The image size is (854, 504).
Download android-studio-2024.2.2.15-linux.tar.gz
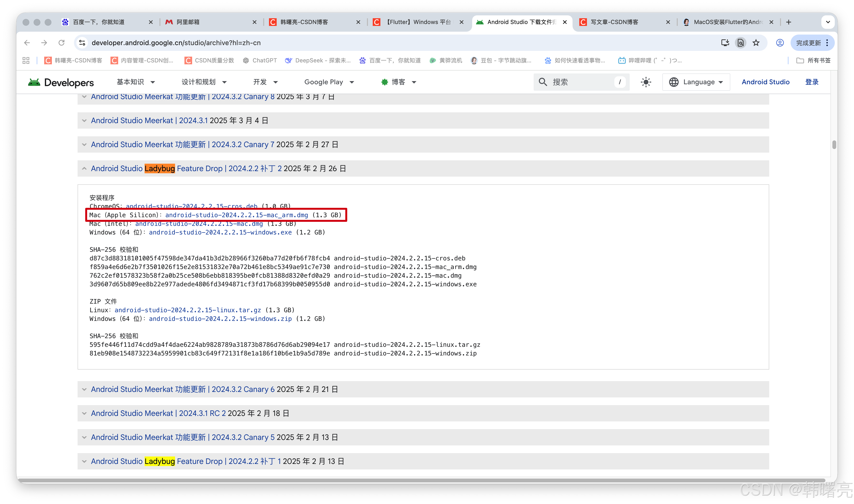click(188, 310)
